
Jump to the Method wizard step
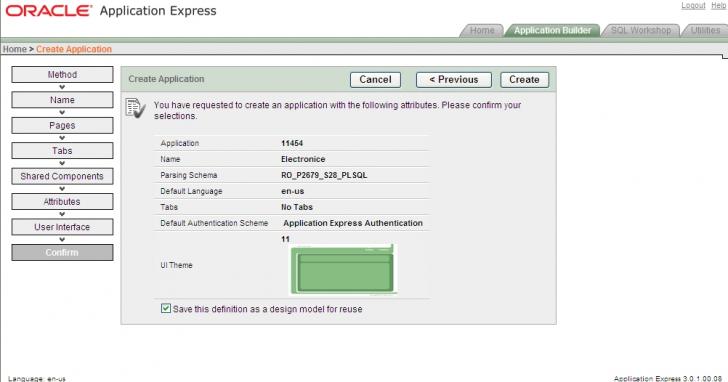pos(62,75)
